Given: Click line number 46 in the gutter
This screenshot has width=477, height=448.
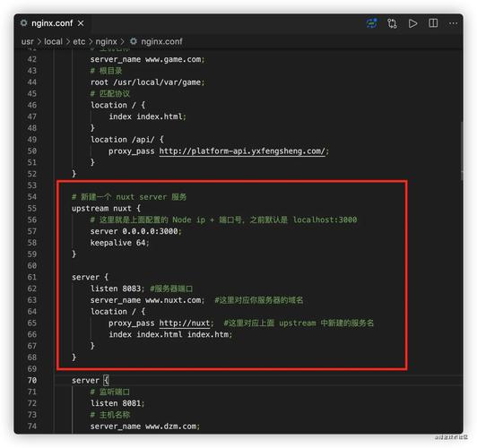Looking at the screenshot, I should [32, 105].
